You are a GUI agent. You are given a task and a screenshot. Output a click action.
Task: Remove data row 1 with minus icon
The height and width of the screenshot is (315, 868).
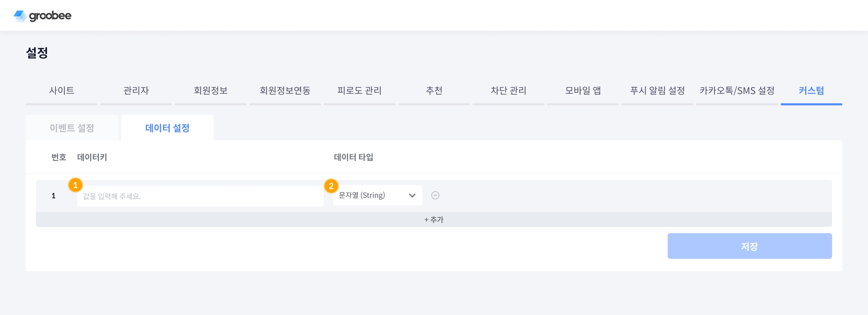click(435, 195)
